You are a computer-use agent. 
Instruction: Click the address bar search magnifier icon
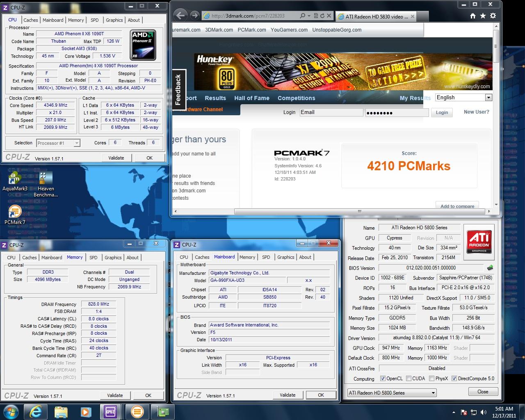pos(303,16)
